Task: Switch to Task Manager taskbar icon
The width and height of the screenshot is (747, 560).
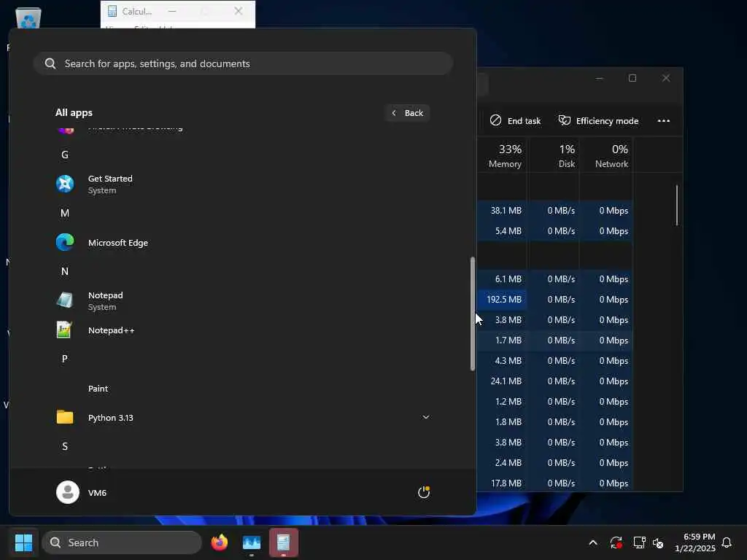Action: pyautogui.click(x=252, y=542)
